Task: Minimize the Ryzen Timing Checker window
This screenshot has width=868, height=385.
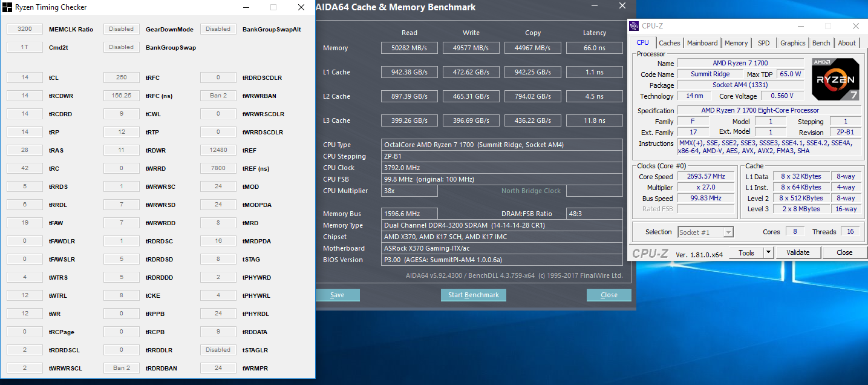Action: (246, 7)
